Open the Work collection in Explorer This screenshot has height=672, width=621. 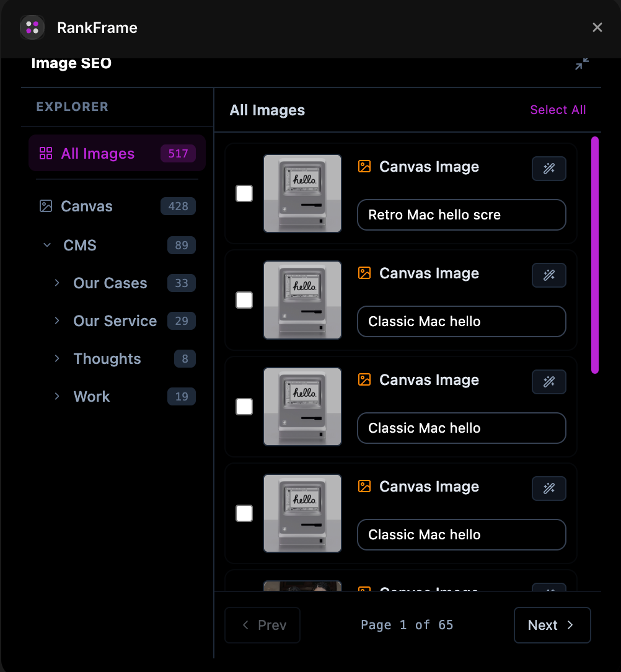tap(92, 397)
